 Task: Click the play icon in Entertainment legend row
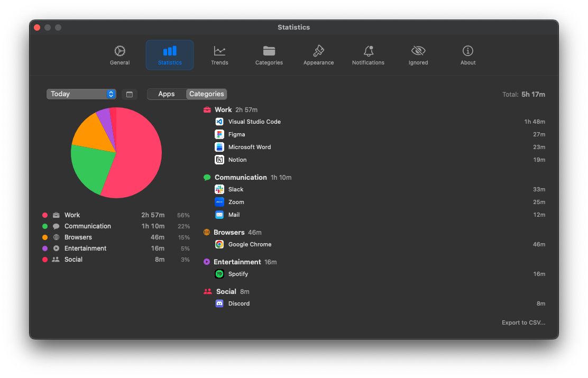(56, 248)
